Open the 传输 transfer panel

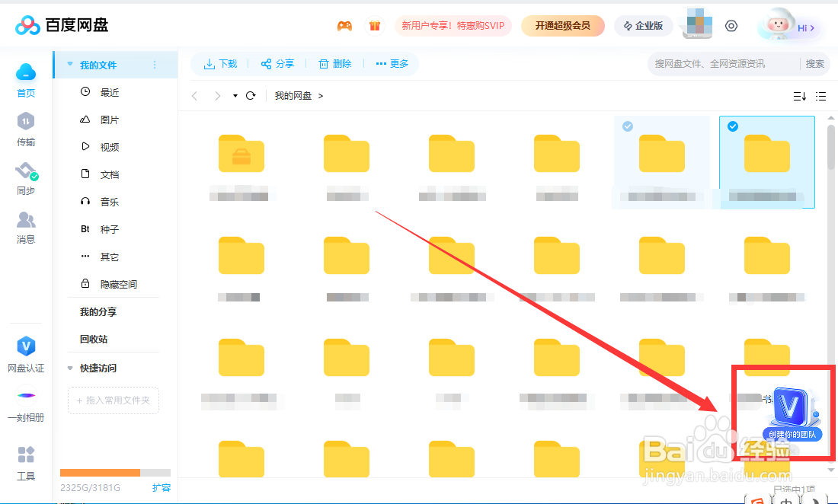tap(25, 131)
